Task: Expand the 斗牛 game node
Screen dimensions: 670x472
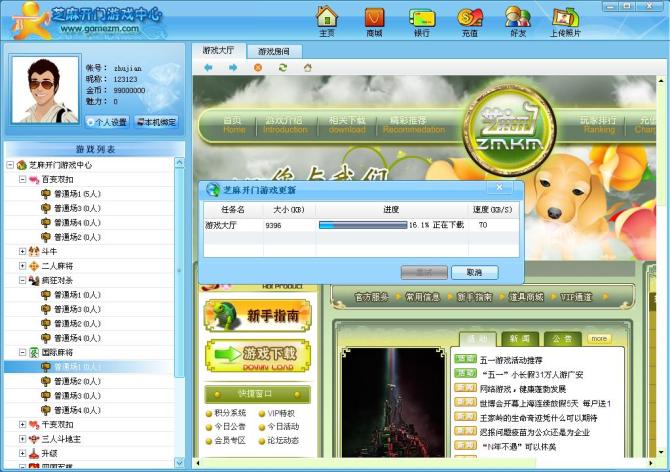Action: [x=23, y=251]
